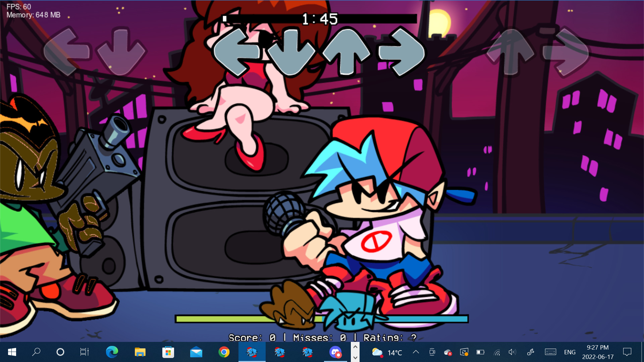Expand hidden system tray icons chevron
Viewport: 644px width, 362px height.
[x=416, y=352]
